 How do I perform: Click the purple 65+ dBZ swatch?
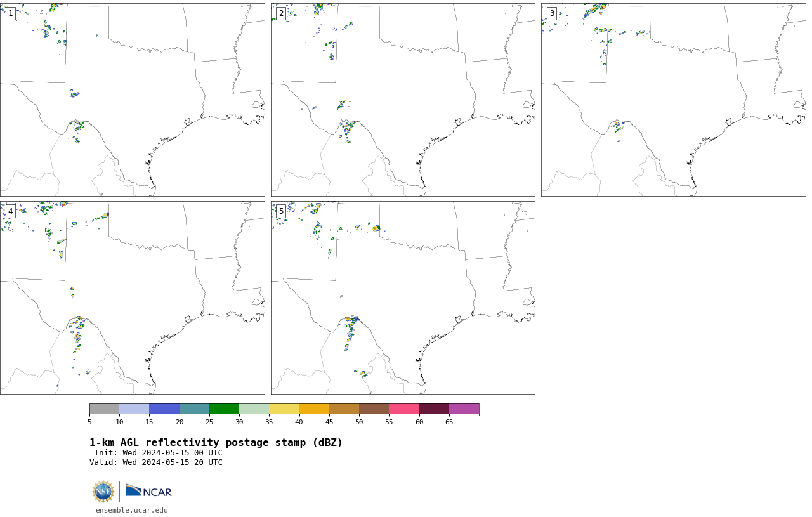click(x=464, y=409)
